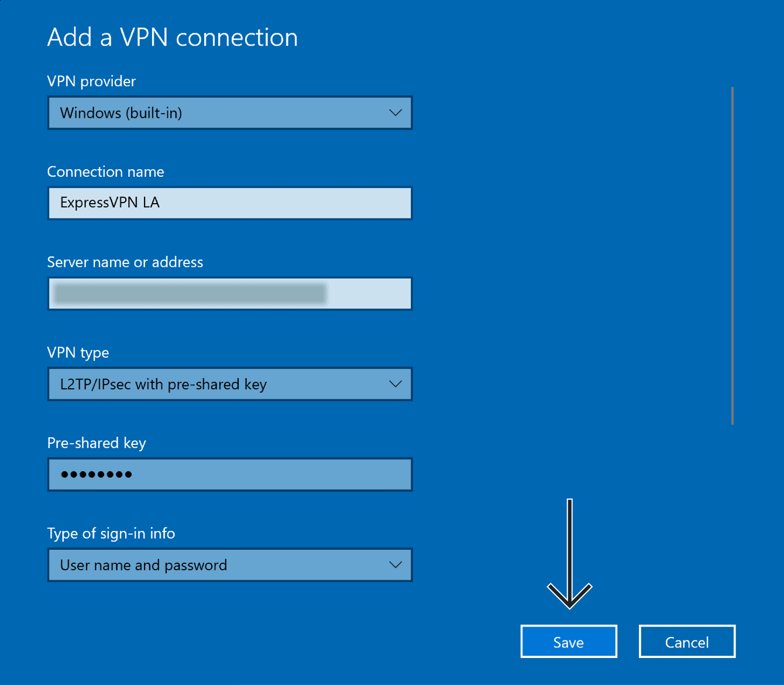Image resolution: width=784 pixels, height=685 pixels.
Task: Click the Save button
Action: click(569, 642)
